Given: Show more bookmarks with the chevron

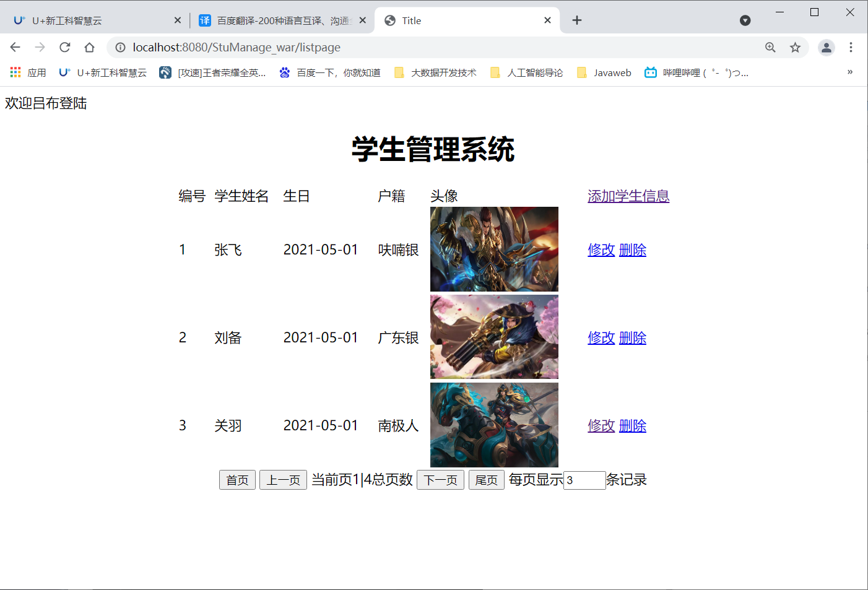Looking at the screenshot, I should tap(850, 72).
